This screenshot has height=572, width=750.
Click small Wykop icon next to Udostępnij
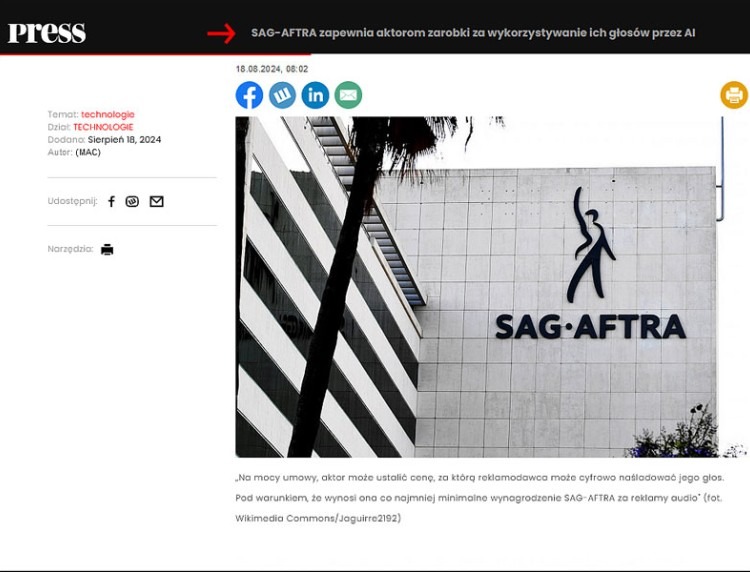coord(132,201)
